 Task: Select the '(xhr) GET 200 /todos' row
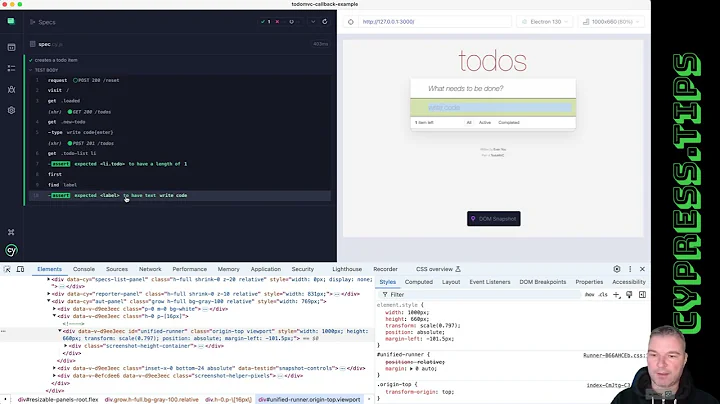click(x=180, y=112)
